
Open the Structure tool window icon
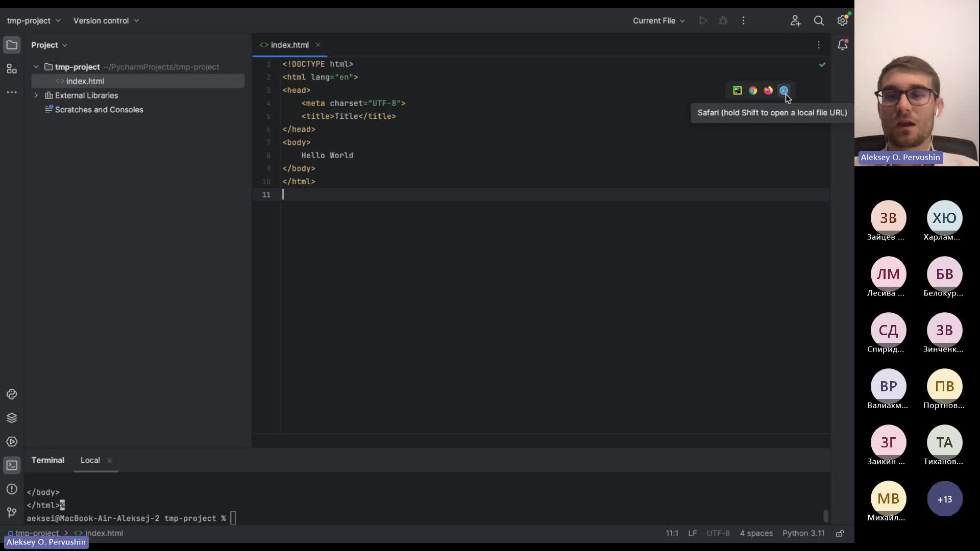12,69
